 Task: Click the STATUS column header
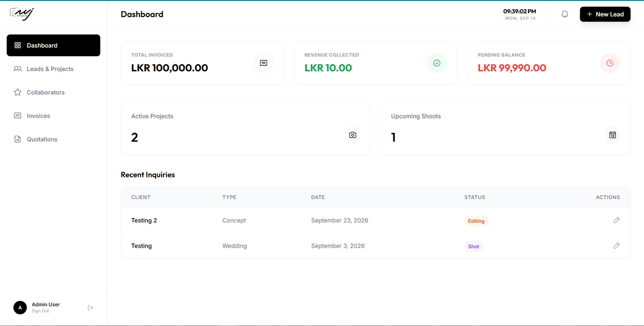tap(474, 197)
